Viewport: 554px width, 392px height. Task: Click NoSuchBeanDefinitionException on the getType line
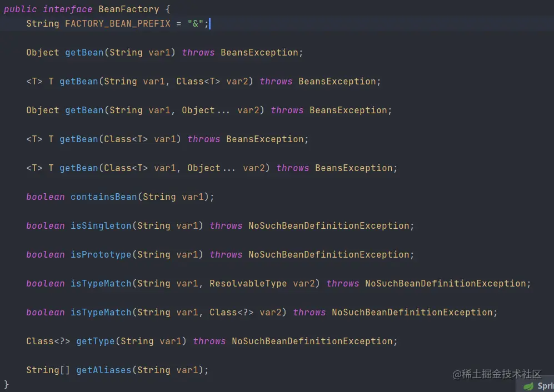click(x=312, y=341)
